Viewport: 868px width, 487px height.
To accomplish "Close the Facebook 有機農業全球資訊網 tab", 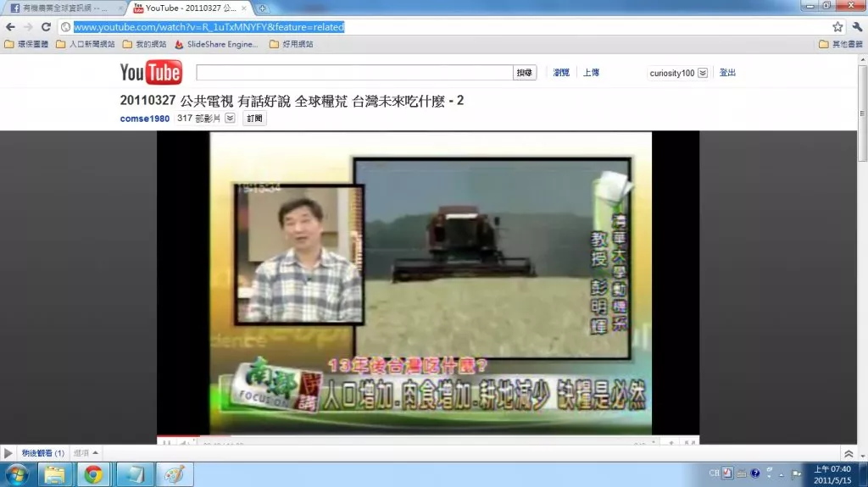I will pos(120,8).
